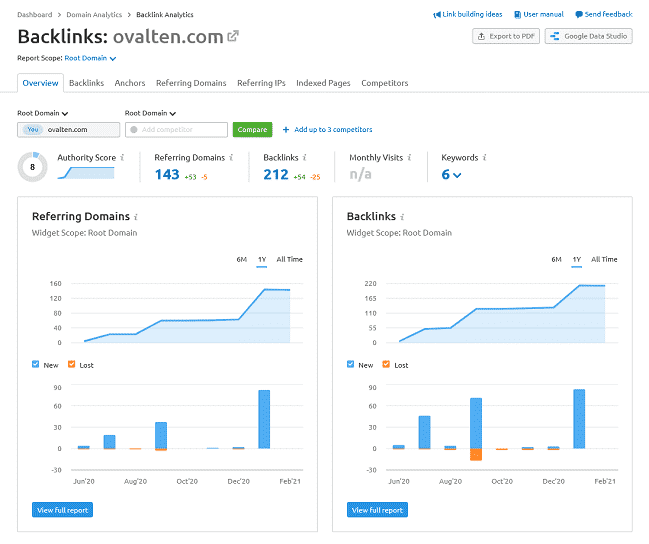Click the Authority Score trend sparkline
The image size is (649, 544).
coord(86,173)
